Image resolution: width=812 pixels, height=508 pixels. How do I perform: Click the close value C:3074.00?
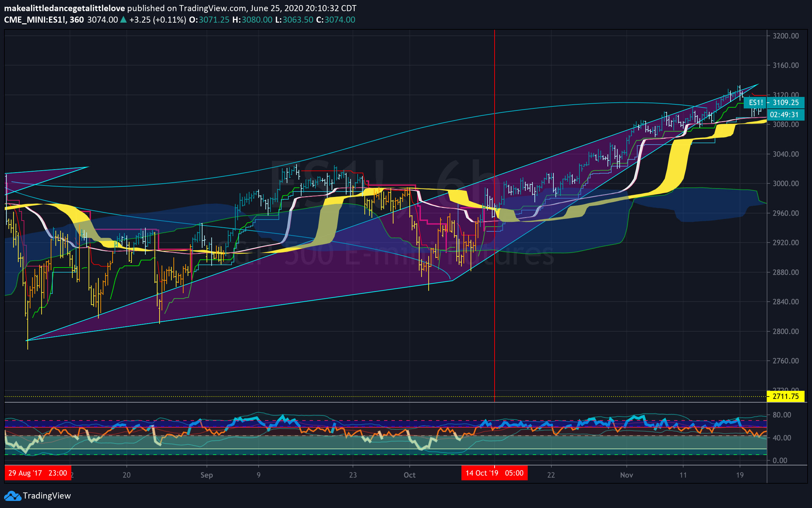pyautogui.click(x=336, y=20)
